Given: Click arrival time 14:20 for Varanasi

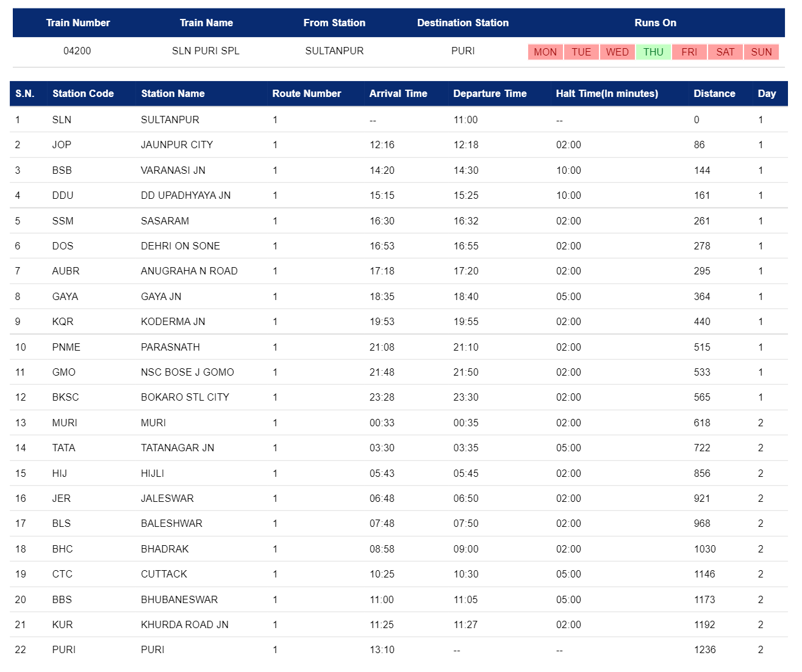Looking at the screenshot, I should [382, 170].
